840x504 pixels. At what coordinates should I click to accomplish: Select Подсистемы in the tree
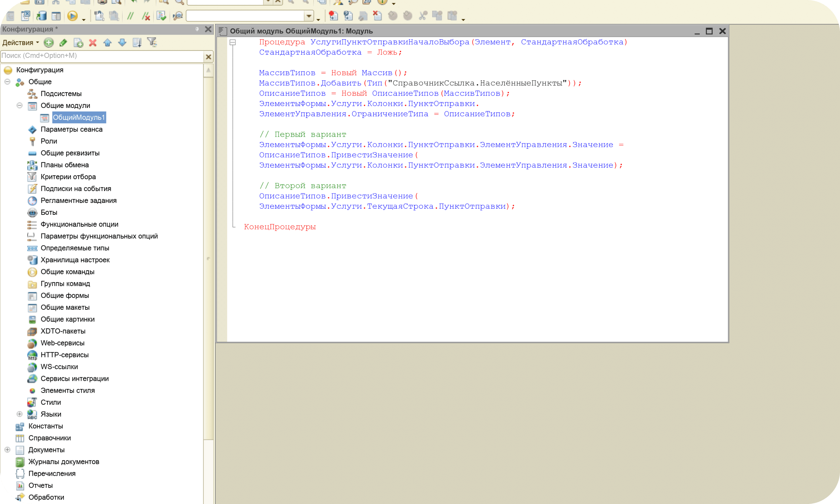[x=61, y=94]
